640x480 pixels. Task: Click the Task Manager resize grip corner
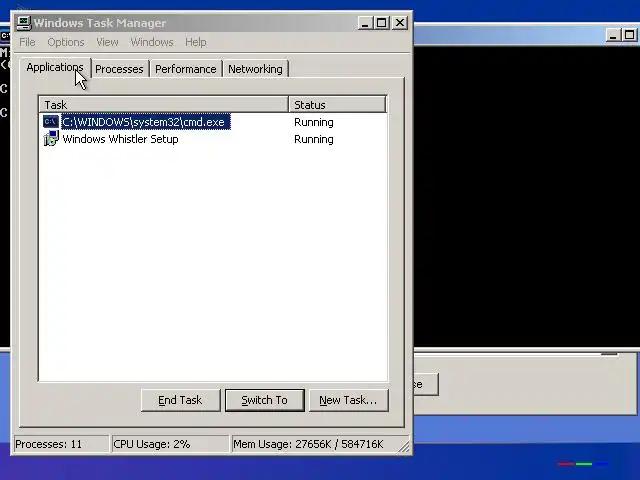(404, 447)
